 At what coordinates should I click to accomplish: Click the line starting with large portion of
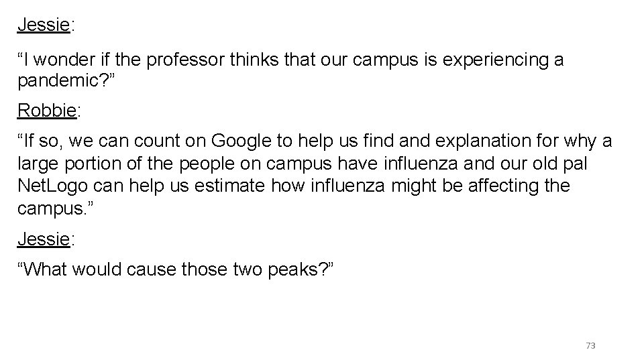tap(305, 164)
